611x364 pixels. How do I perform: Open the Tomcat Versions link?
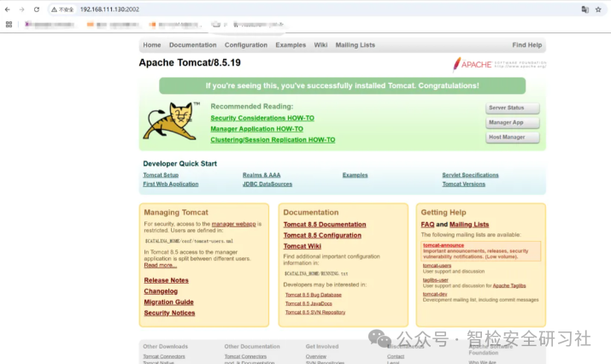464,185
